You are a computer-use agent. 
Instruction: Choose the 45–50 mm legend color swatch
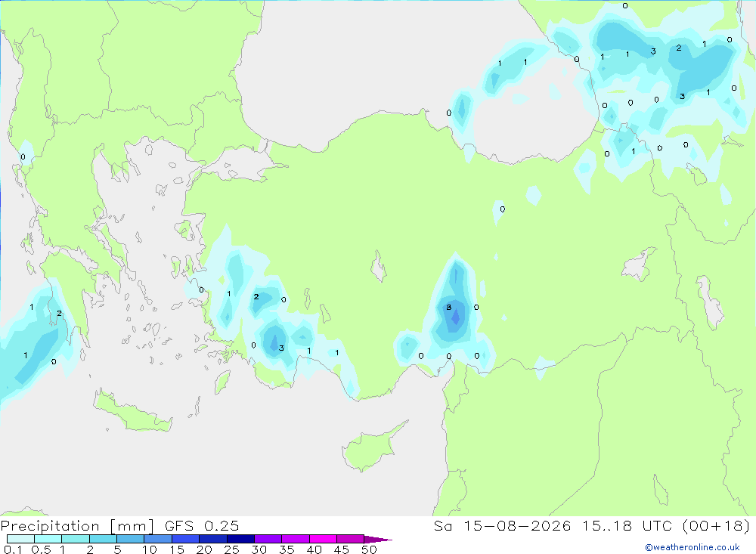pos(351,539)
